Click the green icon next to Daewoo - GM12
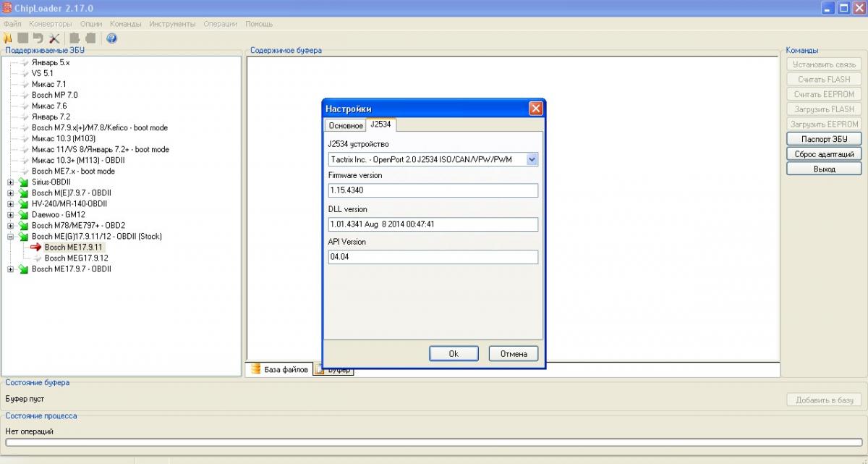This screenshot has height=464, width=868. (24, 214)
